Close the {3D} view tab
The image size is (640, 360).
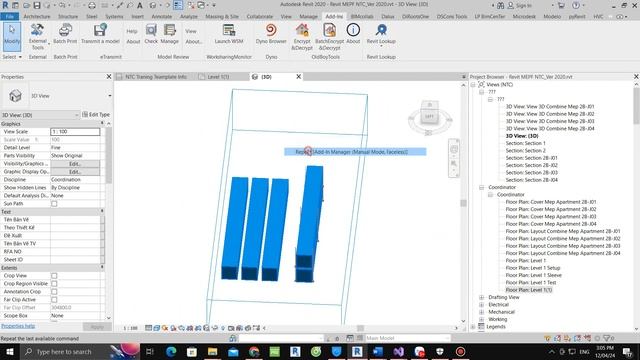coord(298,76)
